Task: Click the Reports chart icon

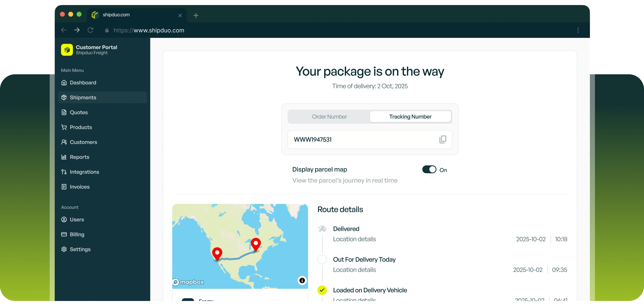Action: pos(64,157)
